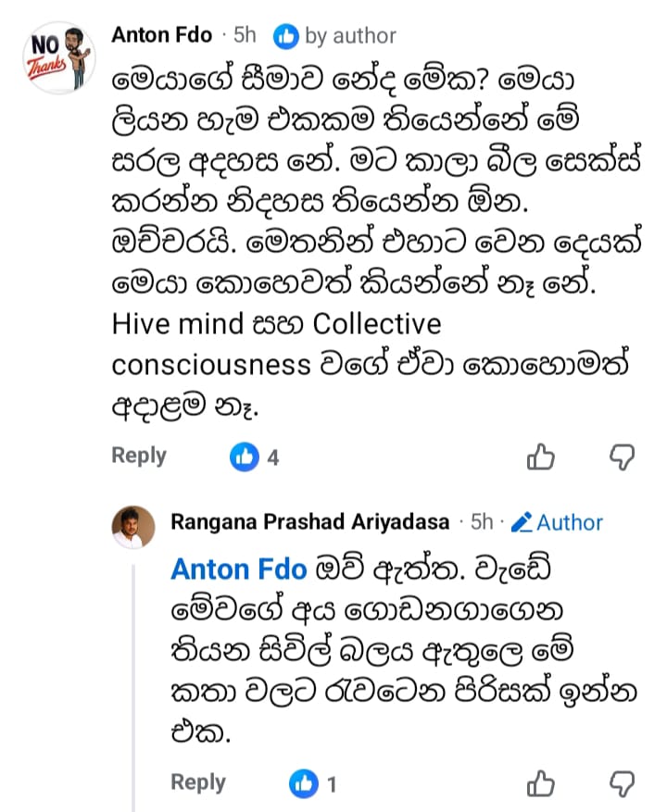Like Anton Fdo's comment with thumbs up
Viewport: 667px width, 812px height.
pyautogui.click(x=540, y=456)
